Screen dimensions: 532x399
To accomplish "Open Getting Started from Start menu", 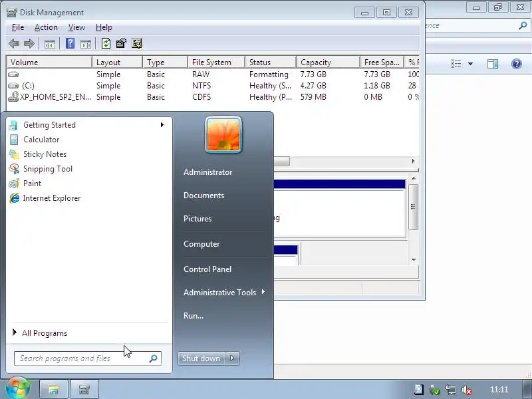I will (x=89, y=125).
